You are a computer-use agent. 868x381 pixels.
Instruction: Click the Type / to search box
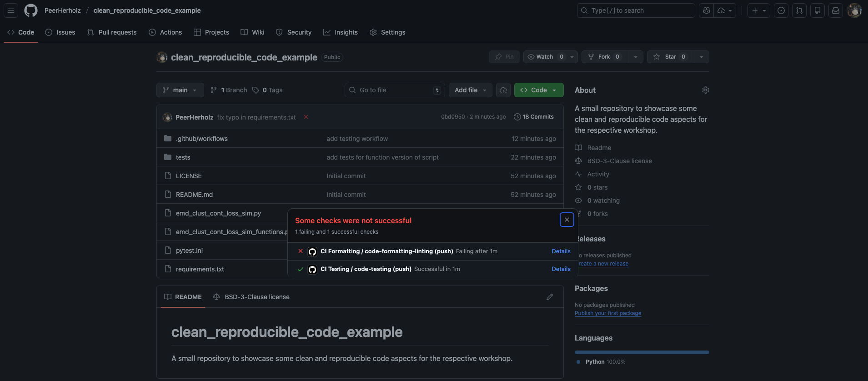pos(636,10)
